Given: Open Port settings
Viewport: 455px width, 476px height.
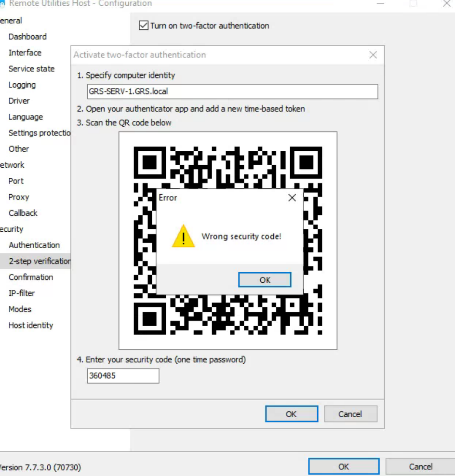Looking at the screenshot, I should (16, 181).
